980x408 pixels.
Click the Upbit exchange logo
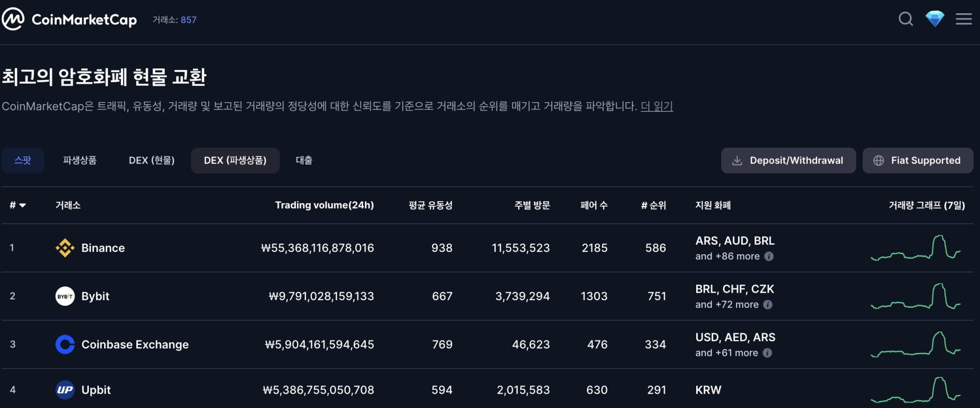(65, 390)
